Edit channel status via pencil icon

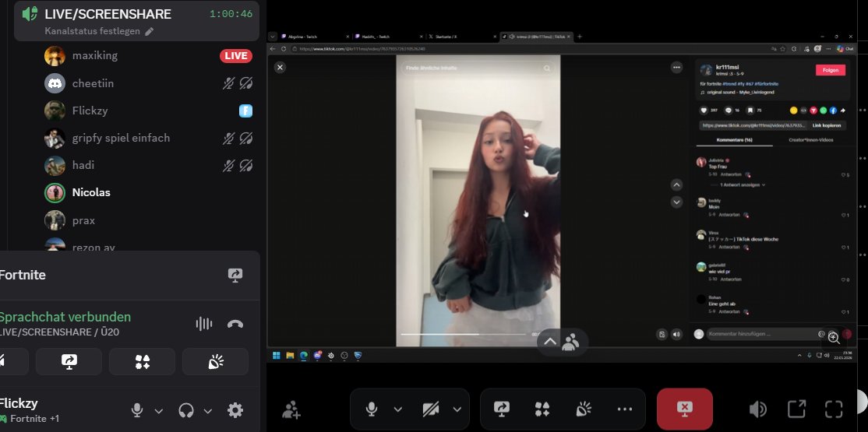point(149,32)
